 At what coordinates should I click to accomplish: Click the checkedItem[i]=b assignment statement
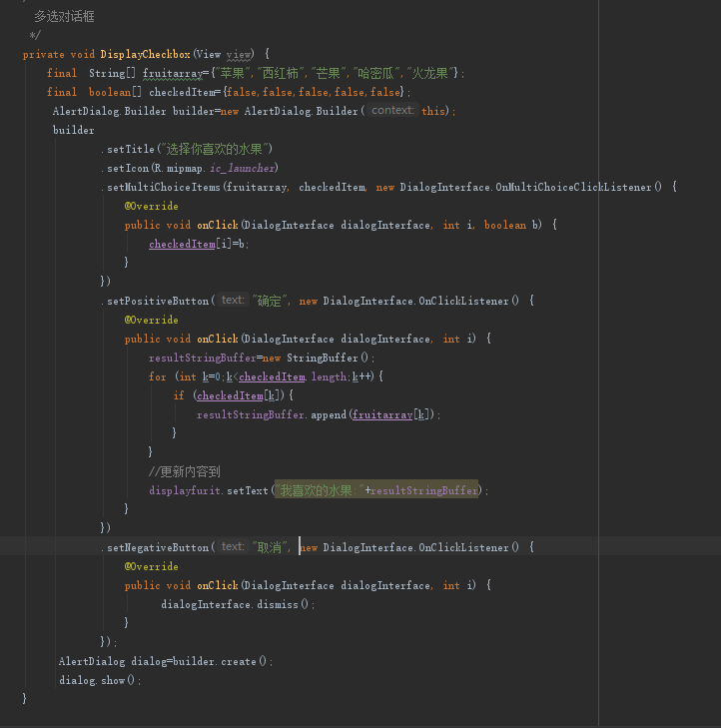click(199, 245)
